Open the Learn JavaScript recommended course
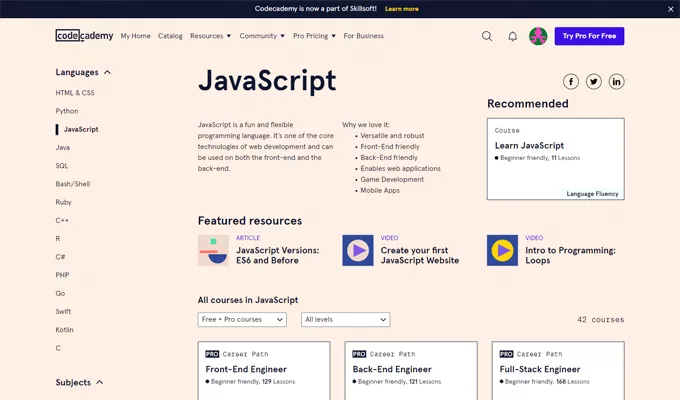 pos(556,159)
